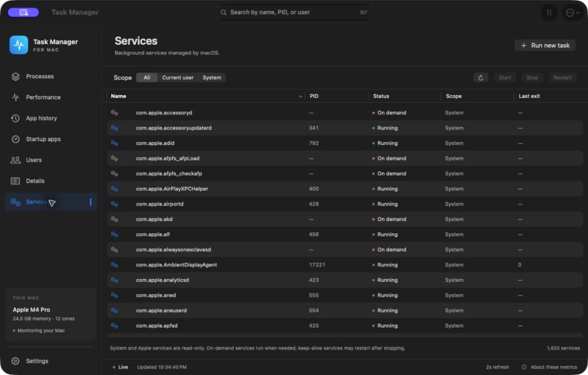Screen dimensions: 588x375
Task: Click the gear icon of com.apple.airportd
Action: (x=114, y=204)
